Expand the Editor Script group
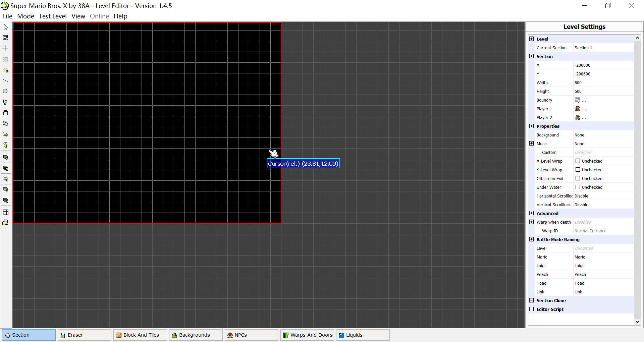Screen dimensions: 644x342 click(532, 309)
